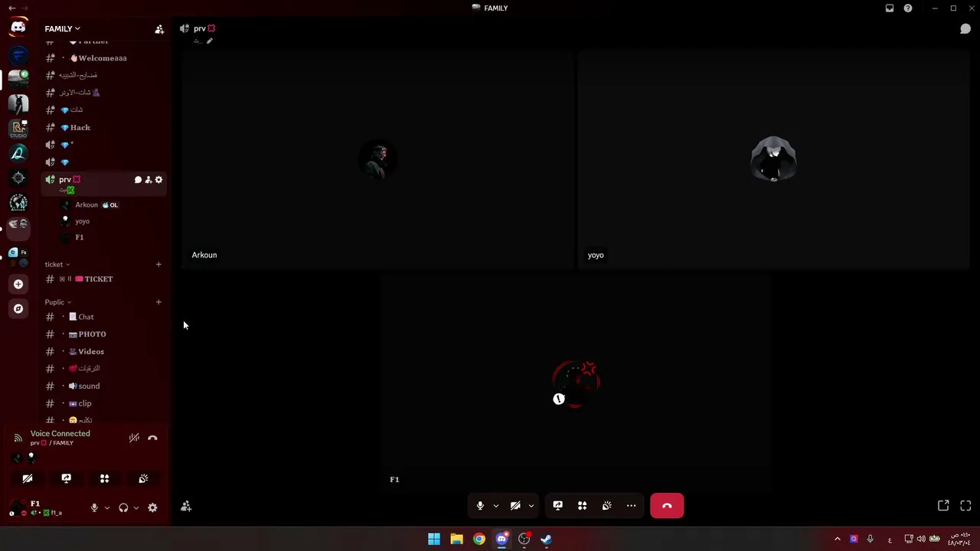Image resolution: width=980 pixels, height=551 pixels.
Task: Open camera options arrow in call bar
Action: click(x=531, y=506)
